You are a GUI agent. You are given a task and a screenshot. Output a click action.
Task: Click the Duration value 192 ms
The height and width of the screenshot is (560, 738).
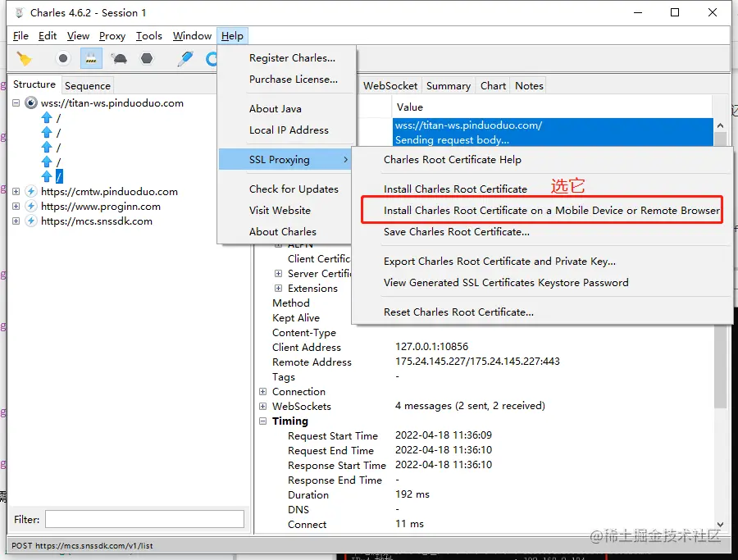pos(412,494)
